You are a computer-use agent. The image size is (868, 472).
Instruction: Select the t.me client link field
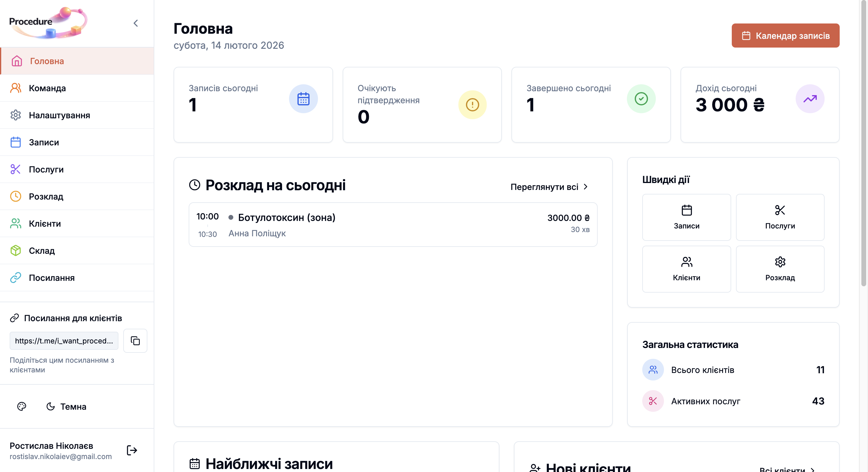[64, 341]
